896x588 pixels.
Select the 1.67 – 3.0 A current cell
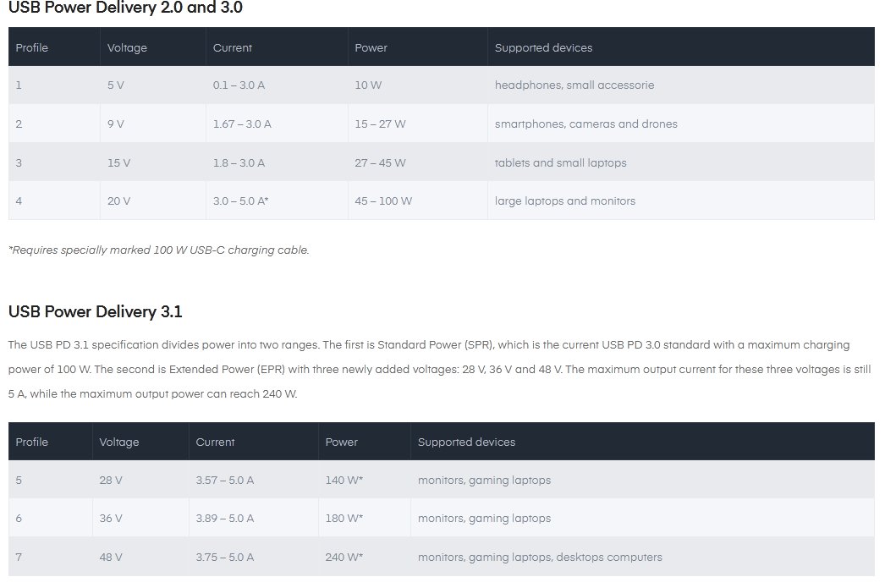pyautogui.click(x=242, y=124)
